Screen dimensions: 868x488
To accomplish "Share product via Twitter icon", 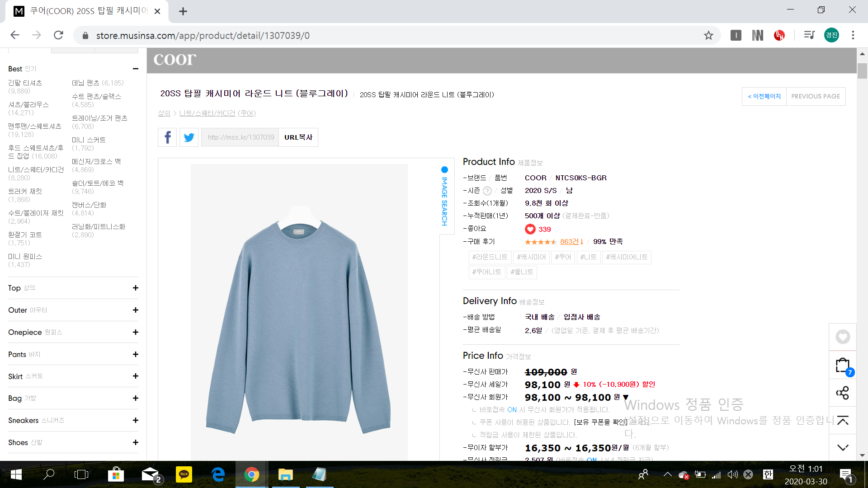I will tap(189, 137).
